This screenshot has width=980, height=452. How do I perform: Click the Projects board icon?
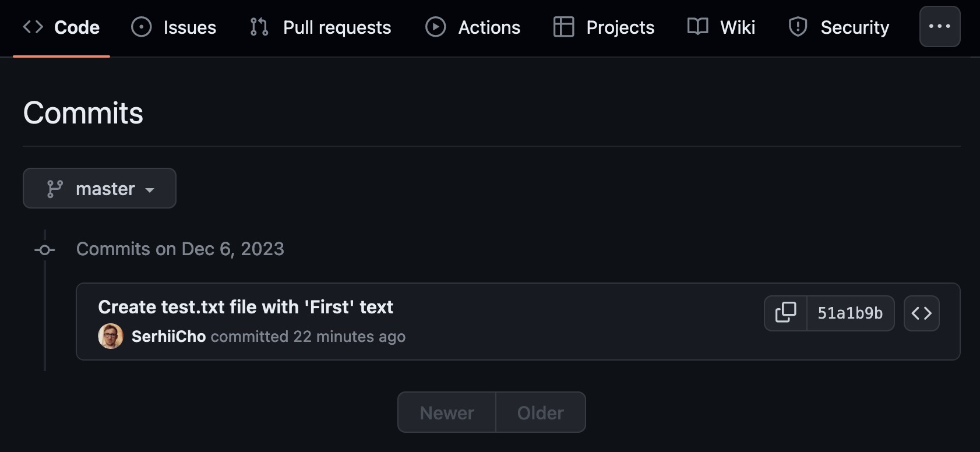[x=563, y=26]
